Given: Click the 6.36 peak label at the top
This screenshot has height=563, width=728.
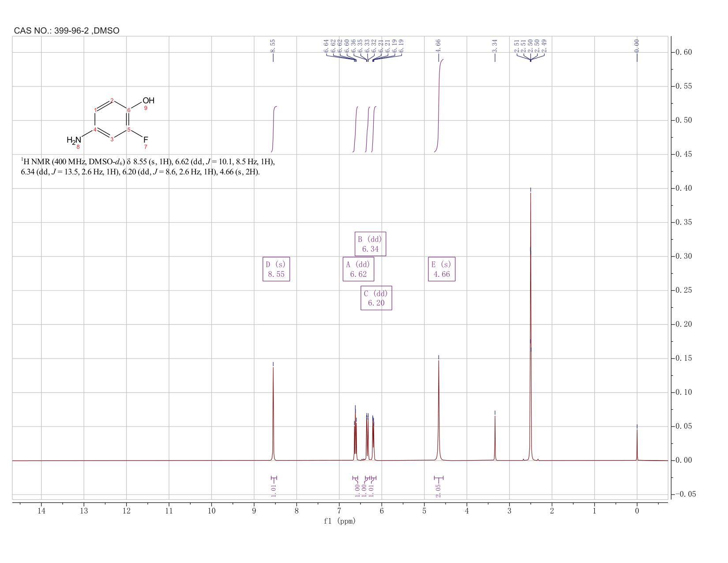Looking at the screenshot, I should pyautogui.click(x=354, y=45).
